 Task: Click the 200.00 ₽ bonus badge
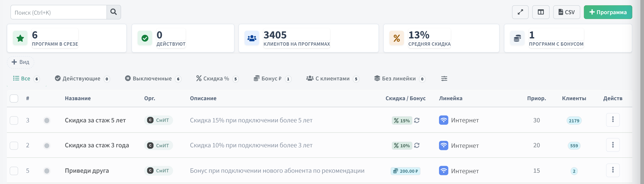coord(405,171)
